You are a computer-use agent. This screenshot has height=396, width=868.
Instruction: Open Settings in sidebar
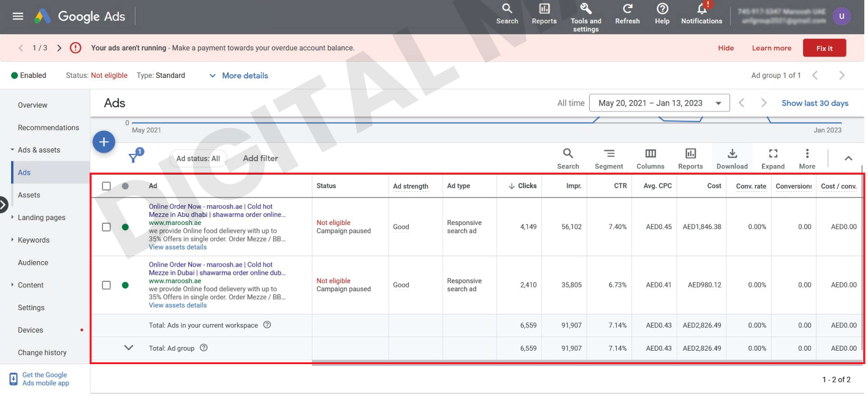tap(31, 308)
